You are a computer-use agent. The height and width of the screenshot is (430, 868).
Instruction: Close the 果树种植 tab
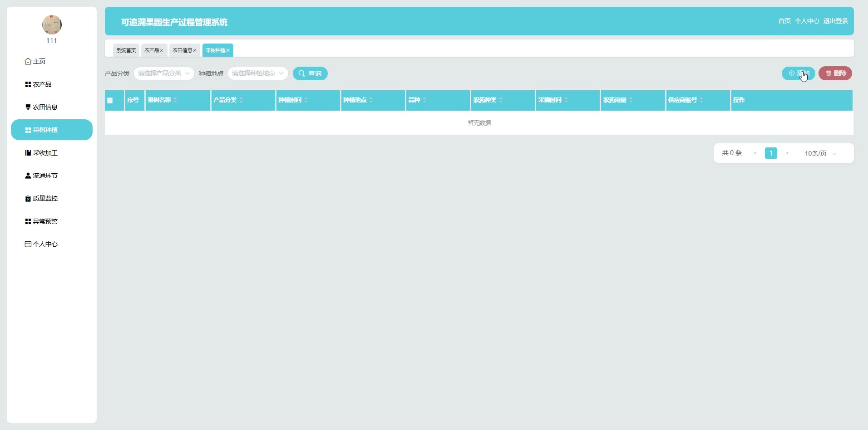click(x=228, y=50)
